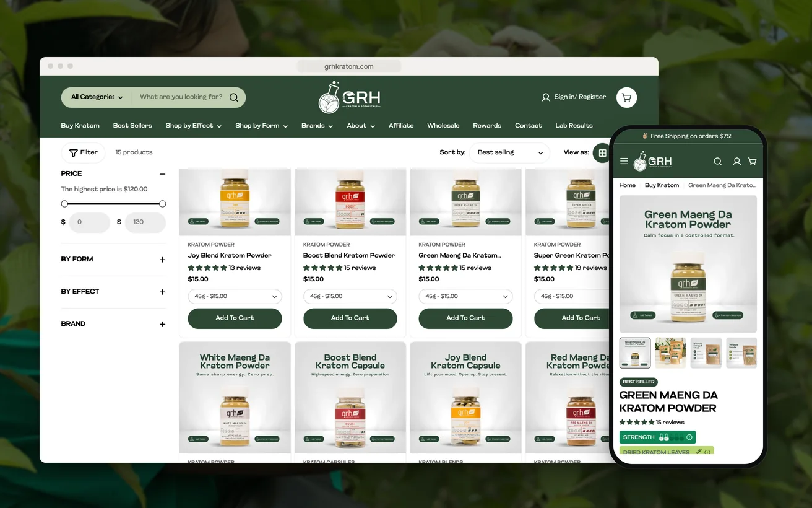This screenshot has width=812, height=508.
Task: Tap the mobile search icon
Action: point(718,161)
